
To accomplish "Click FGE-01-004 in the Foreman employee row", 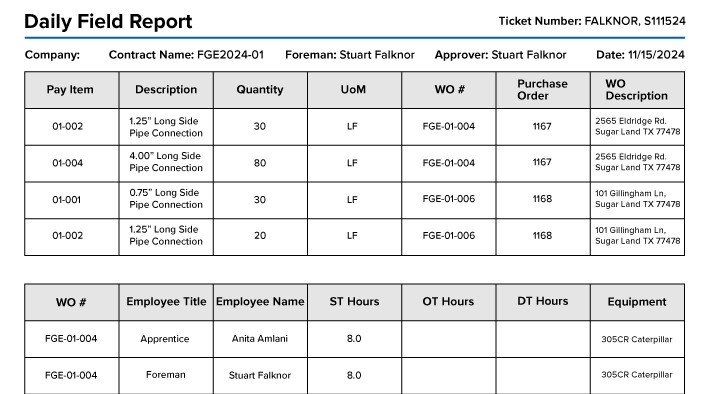I will click(x=71, y=375).
